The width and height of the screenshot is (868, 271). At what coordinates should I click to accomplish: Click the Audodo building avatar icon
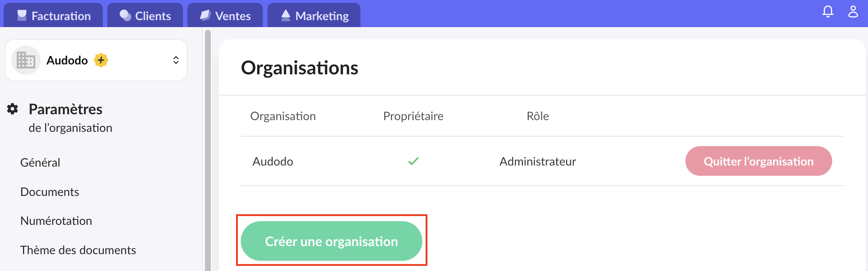(26, 60)
